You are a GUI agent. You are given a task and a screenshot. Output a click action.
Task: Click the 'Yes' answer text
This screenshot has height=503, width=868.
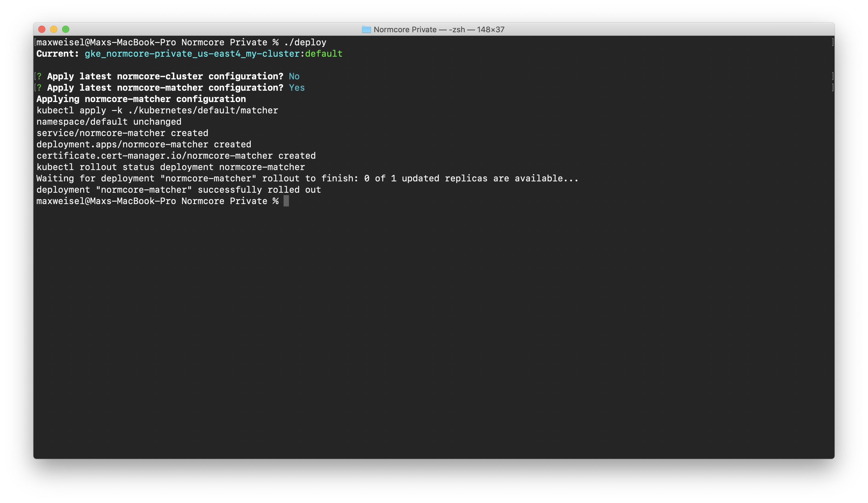(x=297, y=88)
